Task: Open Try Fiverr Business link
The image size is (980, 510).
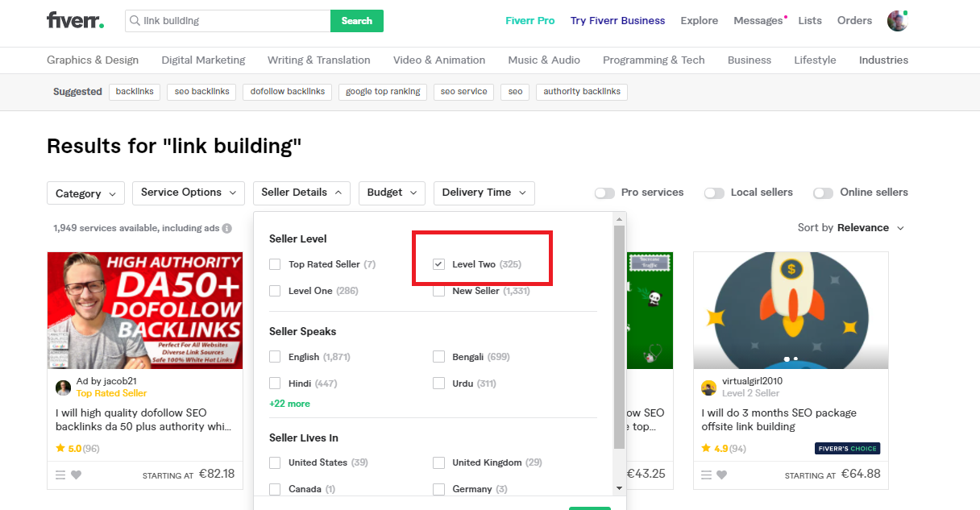Action: pyautogui.click(x=618, y=21)
